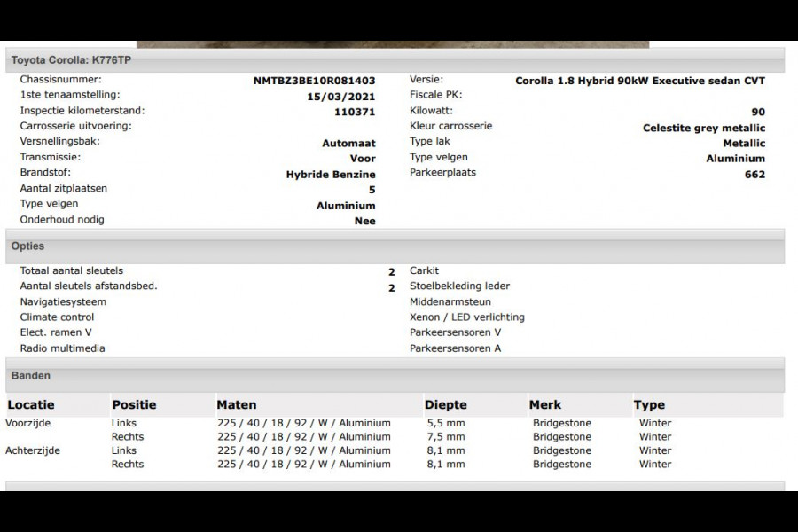Click the Parkeerplaats value 662
The width and height of the screenshot is (798, 532).
[x=754, y=174]
